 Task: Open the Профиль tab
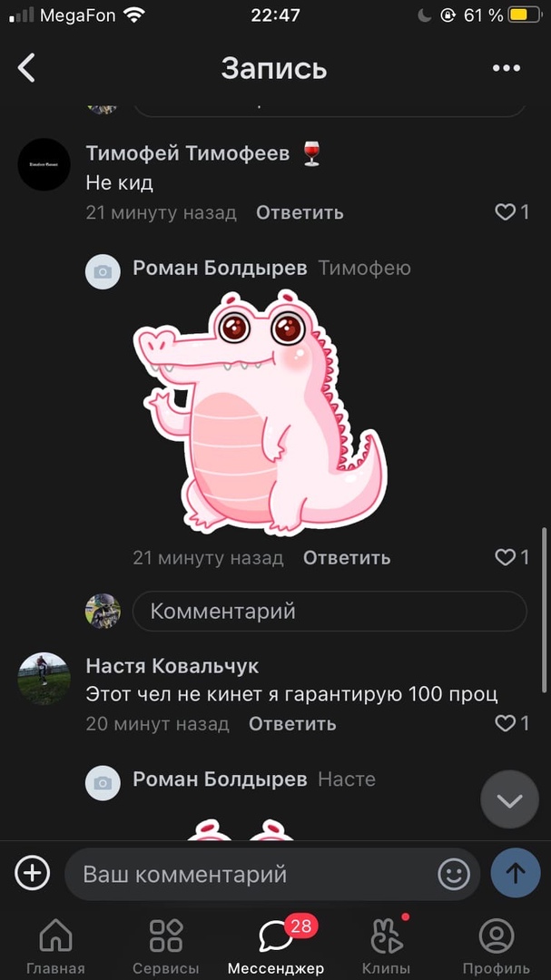pos(496,946)
